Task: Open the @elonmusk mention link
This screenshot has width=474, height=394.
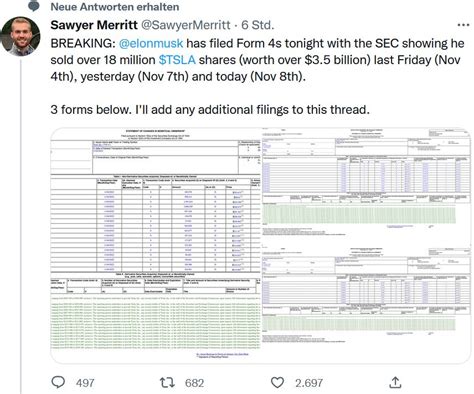Action: pos(151,43)
